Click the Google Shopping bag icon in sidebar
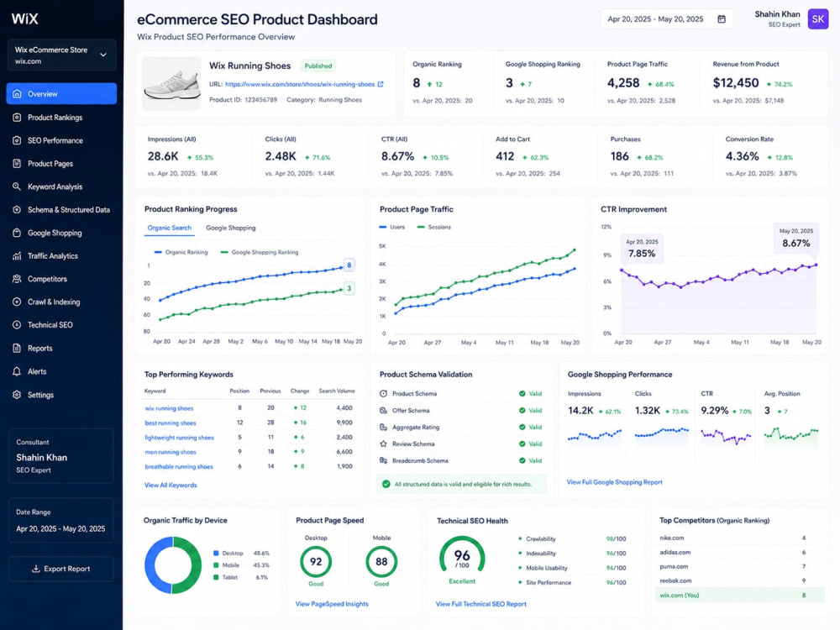Viewport: 840px width, 630px height. click(17, 233)
